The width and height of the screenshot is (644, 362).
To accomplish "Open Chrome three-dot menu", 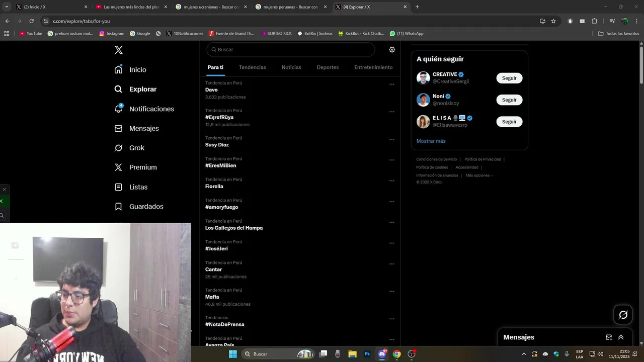I will (636, 21).
